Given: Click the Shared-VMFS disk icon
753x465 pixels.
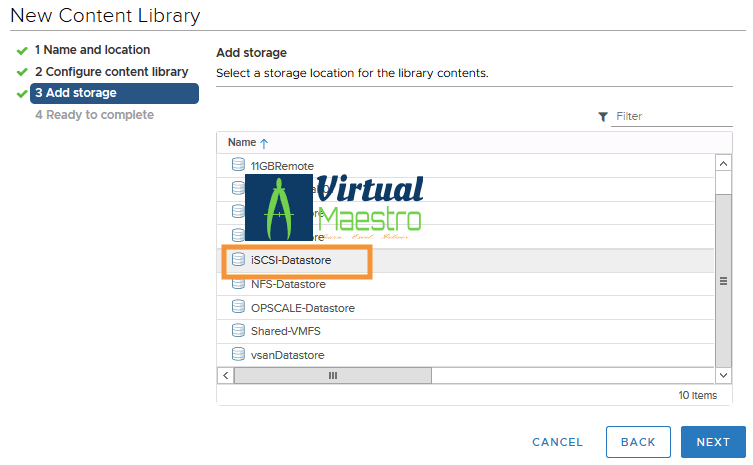Looking at the screenshot, I should (238, 330).
